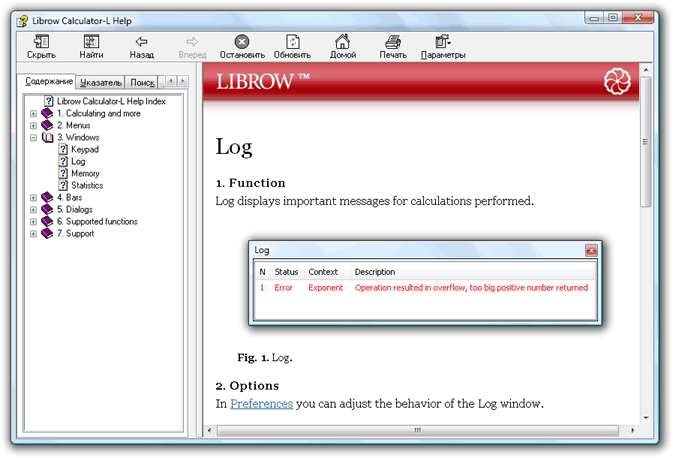Click the '6. Supported functions' book icon

click(x=47, y=221)
